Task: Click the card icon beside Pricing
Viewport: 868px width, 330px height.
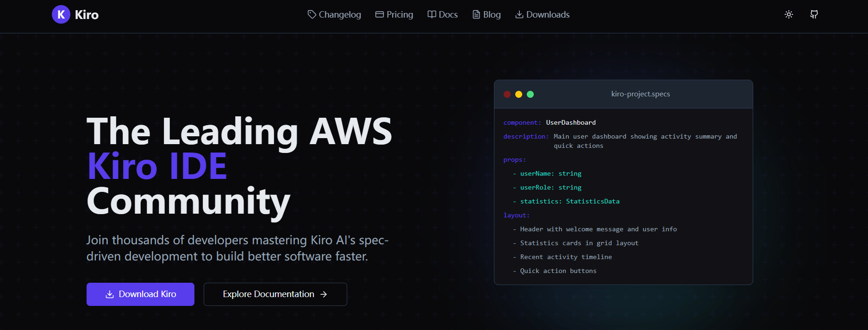Action: pyautogui.click(x=379, y=14)
